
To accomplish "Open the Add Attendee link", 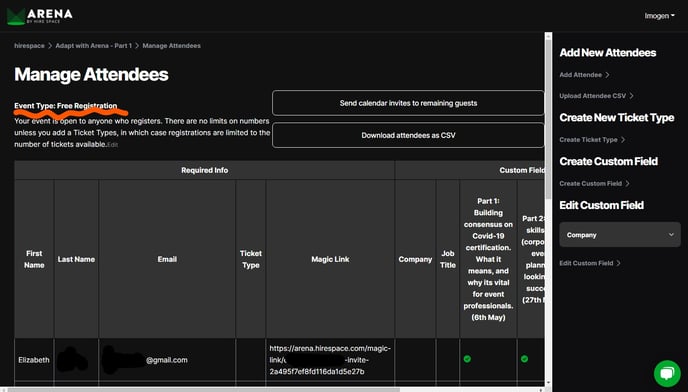I will pos(584,75).
